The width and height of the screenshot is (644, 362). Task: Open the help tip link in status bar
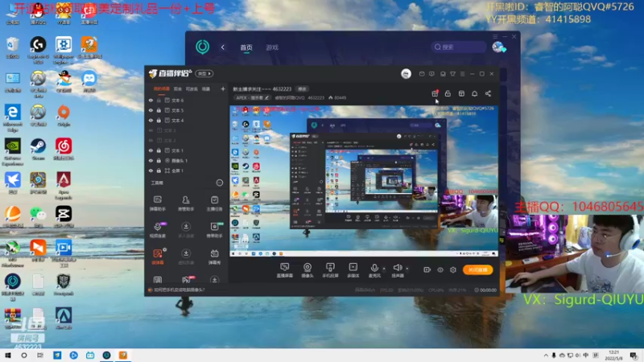pyautogui.click(x=179, y=290)
